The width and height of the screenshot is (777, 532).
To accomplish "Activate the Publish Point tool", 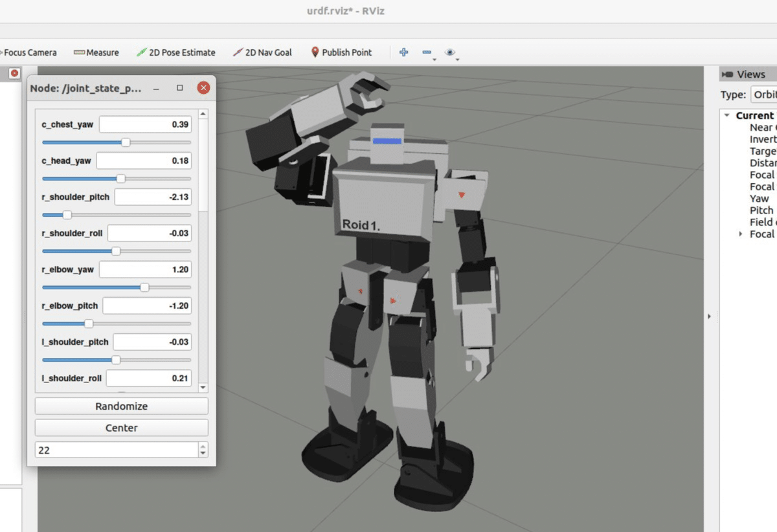I will (341, 52).
